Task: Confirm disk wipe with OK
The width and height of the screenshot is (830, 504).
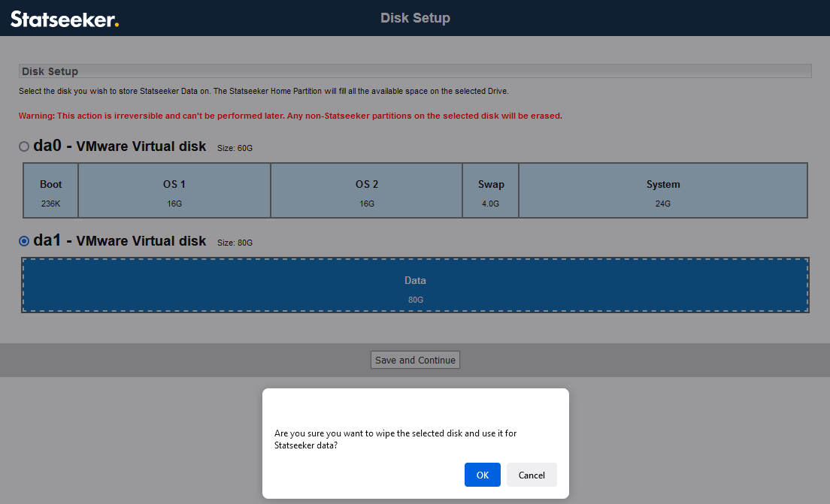Action: 482,475
